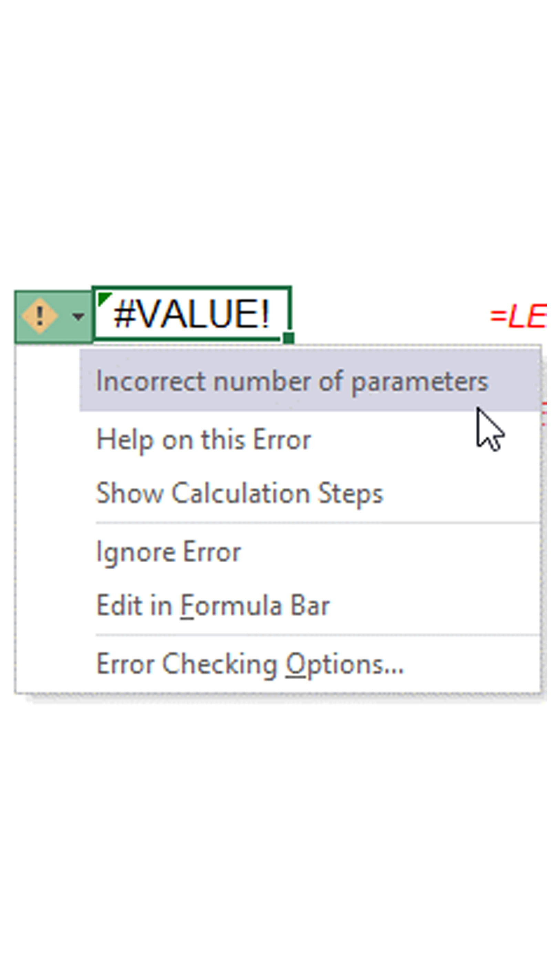Click the error warning diamond icon
The height and width of the screenshot is (980, 551).
pos(40,316)
